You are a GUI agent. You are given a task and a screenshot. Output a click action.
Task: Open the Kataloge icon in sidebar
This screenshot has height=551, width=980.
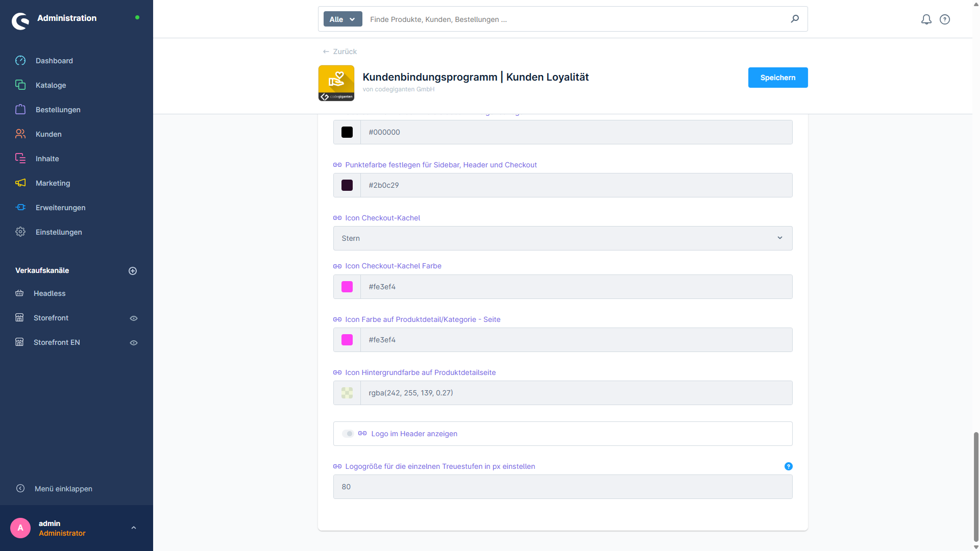pyautogui.click(x=20, y=85)
